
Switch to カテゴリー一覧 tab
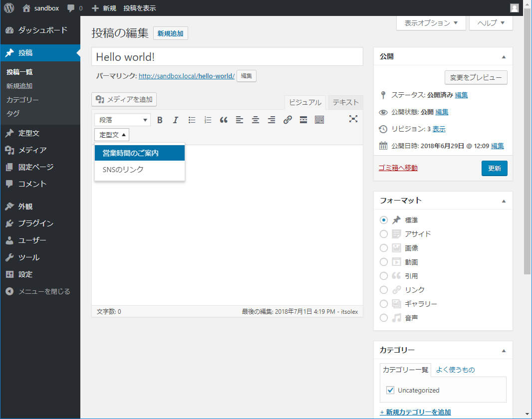point(405,370)
